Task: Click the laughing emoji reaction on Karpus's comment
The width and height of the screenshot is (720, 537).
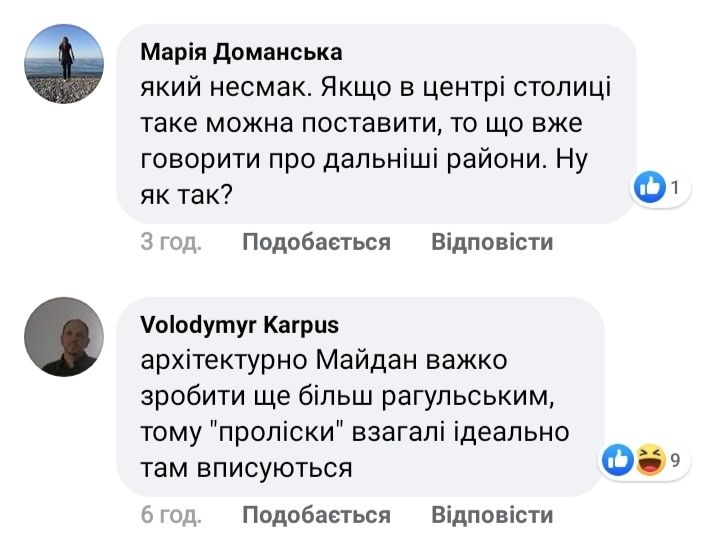Action: 651,460
